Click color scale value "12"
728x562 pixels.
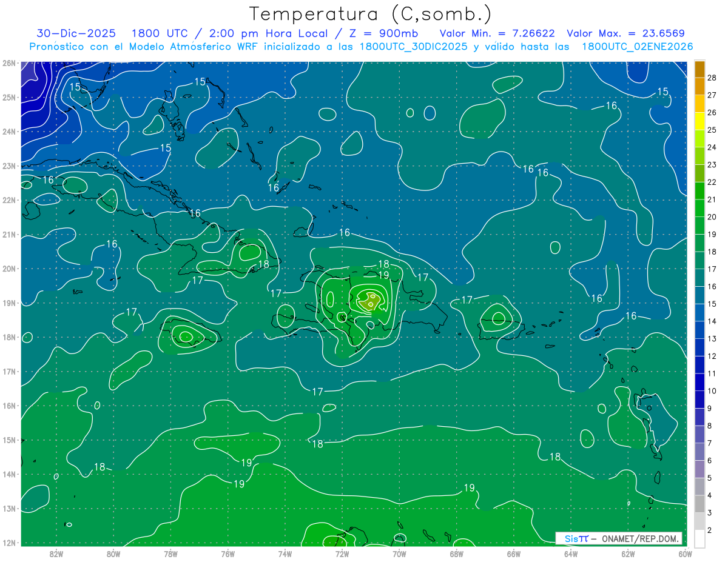712,356
